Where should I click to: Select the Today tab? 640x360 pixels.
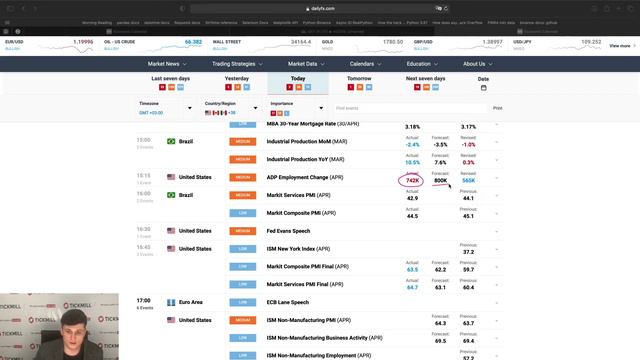click(298, 83)
